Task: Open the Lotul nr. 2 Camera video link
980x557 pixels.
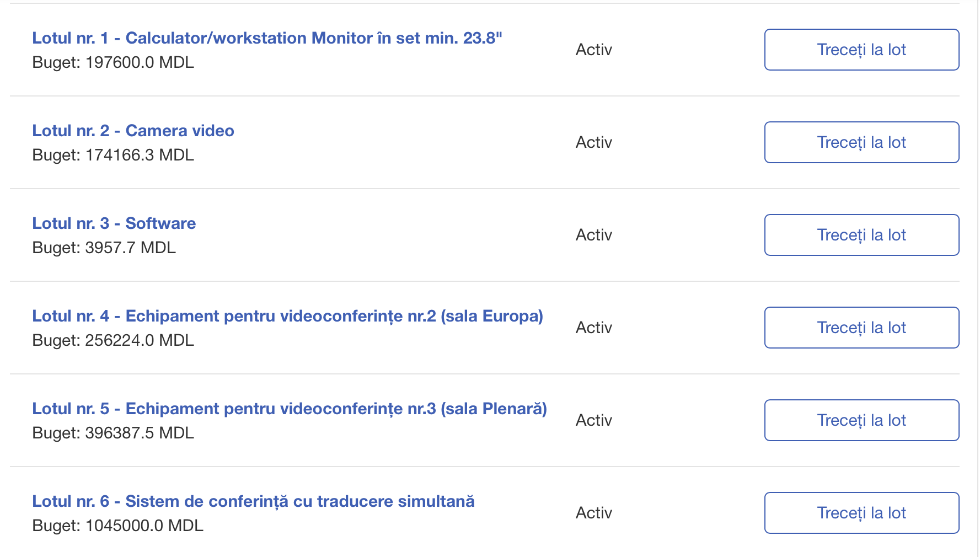Action: tap(133, 131)
